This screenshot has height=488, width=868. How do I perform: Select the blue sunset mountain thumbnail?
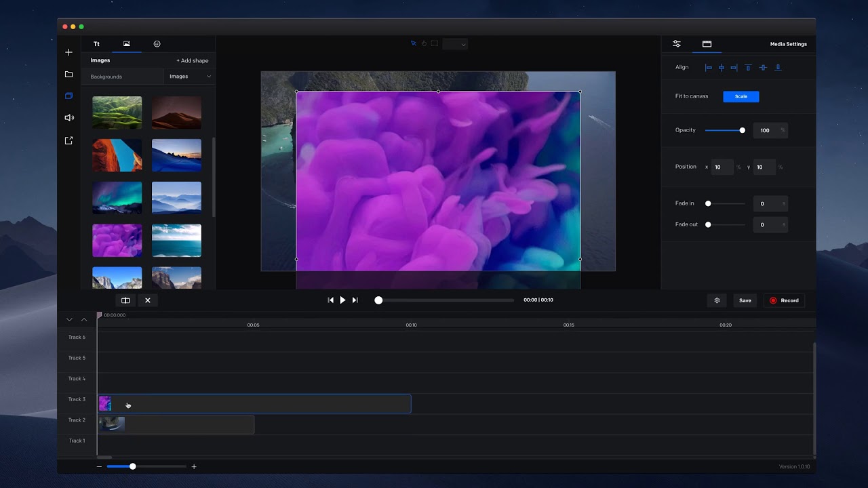[x=176, y=155]
